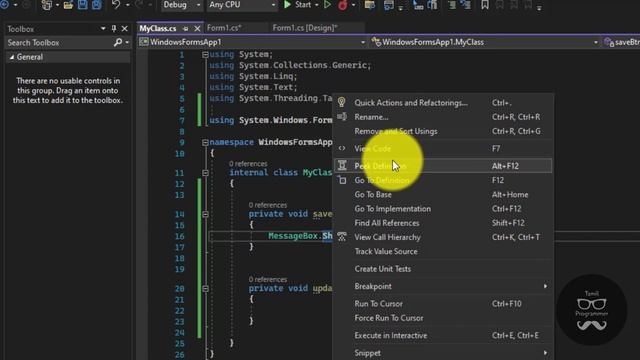Viewport: 640px width, 360px height.
Task: Click the New Project icon
Action: (47, 5)
